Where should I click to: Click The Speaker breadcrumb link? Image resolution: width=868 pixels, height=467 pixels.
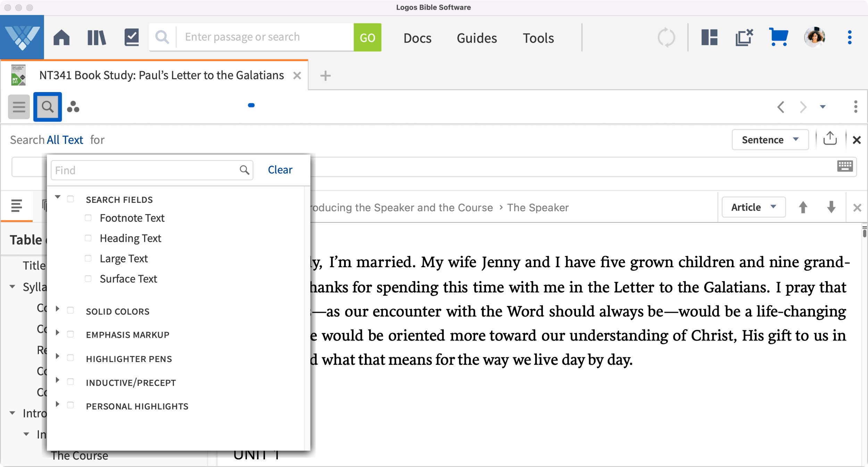(538, 207)
